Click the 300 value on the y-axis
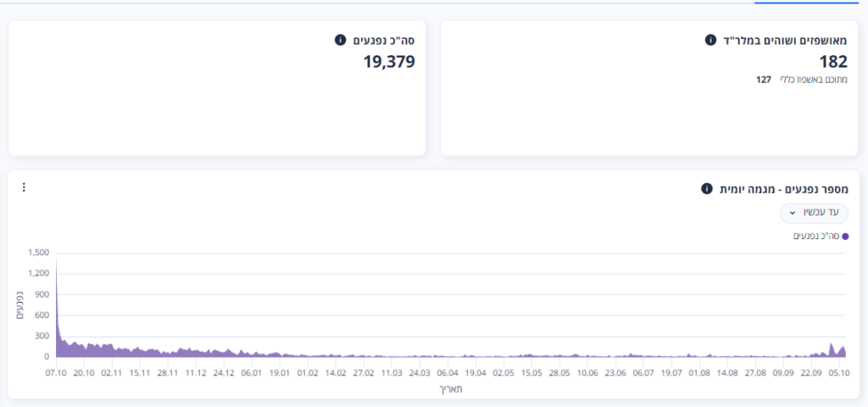This screenshot has width=868, height=407. (x=42, y=336)
